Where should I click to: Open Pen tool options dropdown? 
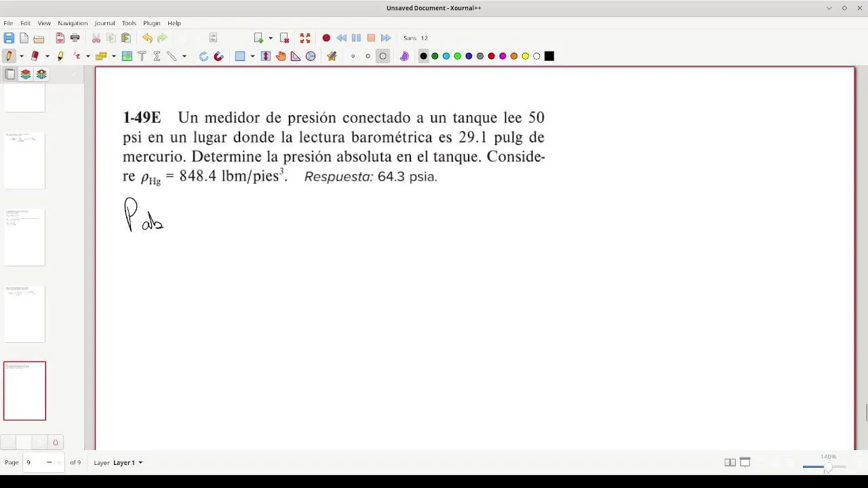21,56
